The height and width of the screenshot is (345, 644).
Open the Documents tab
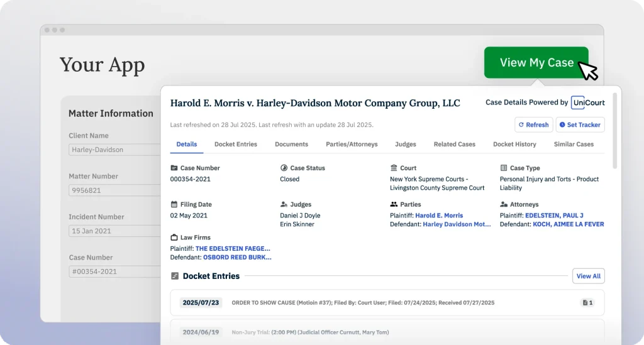click(291, 145)
